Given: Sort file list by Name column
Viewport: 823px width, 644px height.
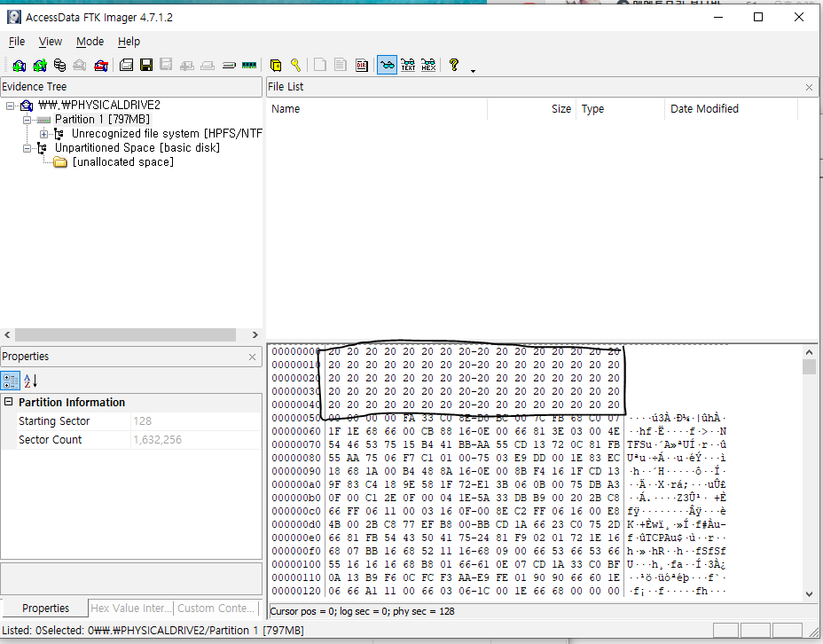Looking at the screenshot, I should point(377,108).
